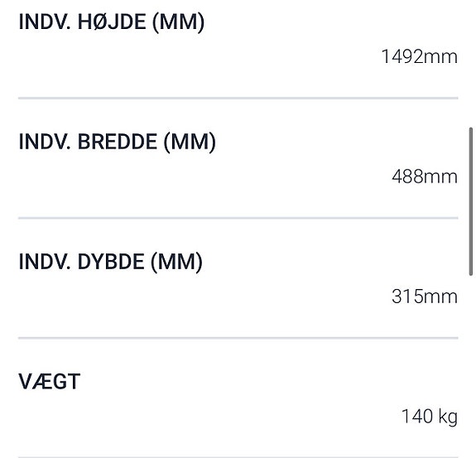Viewport: 476px width, 458px height.
Task: Select the 315mm depth value
Action: tap(425, 296)
